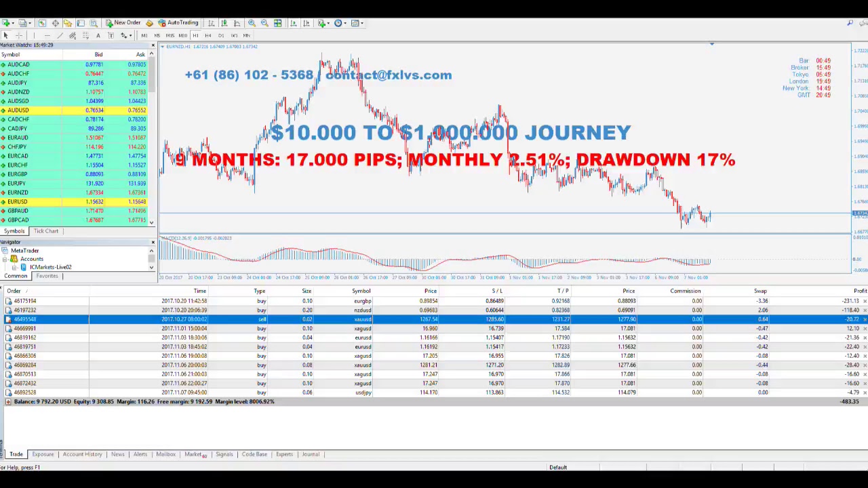Switch chart to H4 timeframe
This screenshot has width=868, height=488.
point(208,35)
